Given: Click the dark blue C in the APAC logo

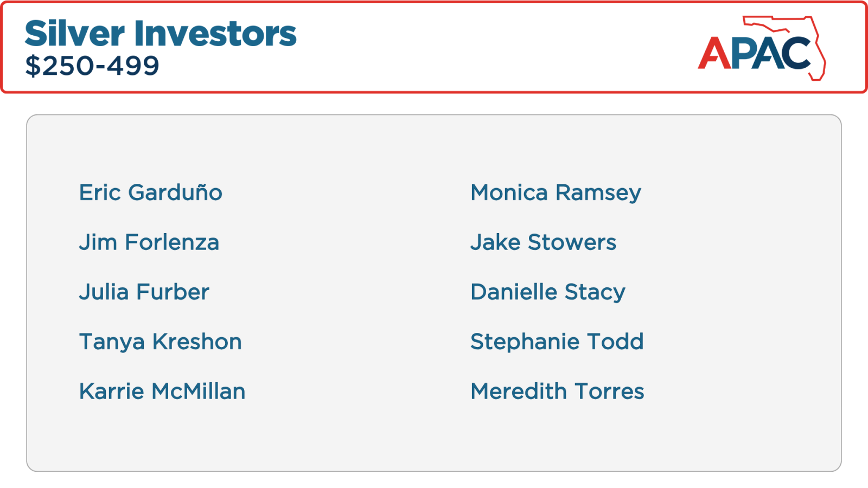Looking at the screenshot, I should click(796, 53).
